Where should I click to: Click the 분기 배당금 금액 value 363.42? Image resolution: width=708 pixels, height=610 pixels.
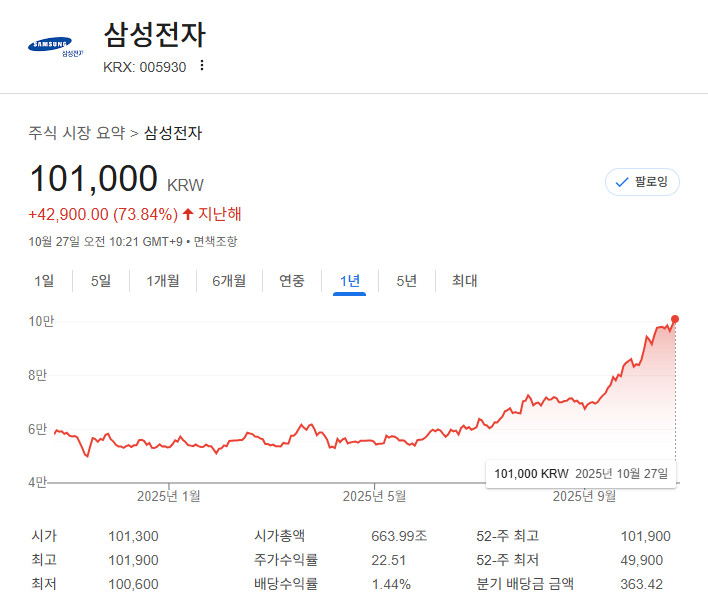(641, 584)
